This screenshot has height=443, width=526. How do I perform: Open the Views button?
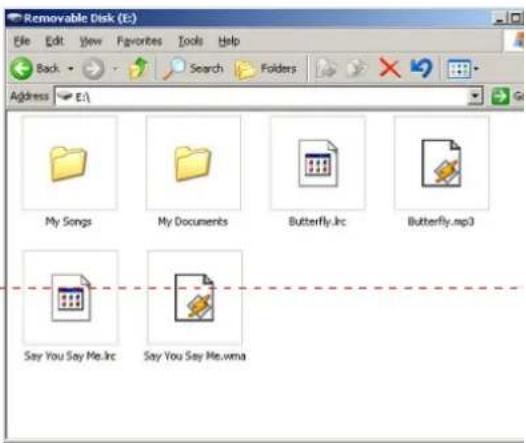click(459, 69)
